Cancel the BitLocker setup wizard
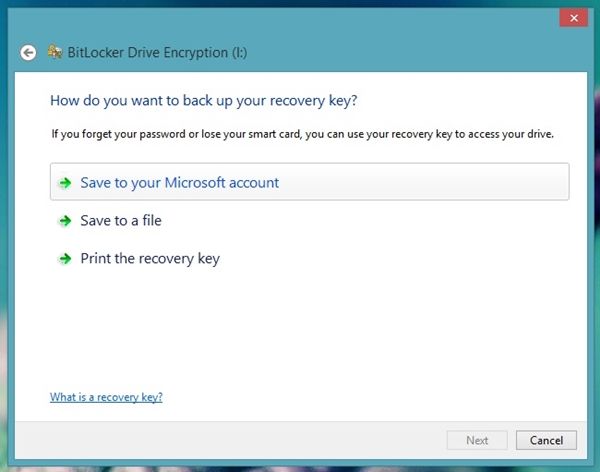The height and width of the screenshot is (472, 600). [546, 440]
